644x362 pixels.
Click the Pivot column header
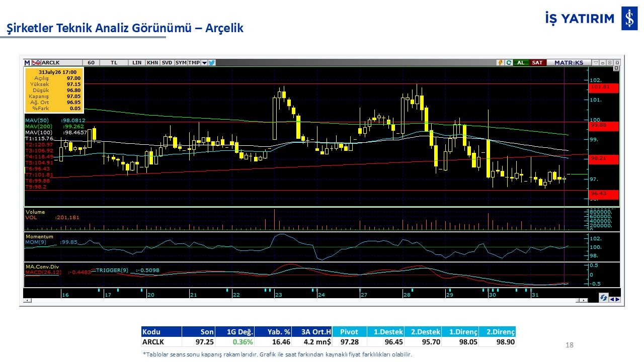tap(349, 332)
